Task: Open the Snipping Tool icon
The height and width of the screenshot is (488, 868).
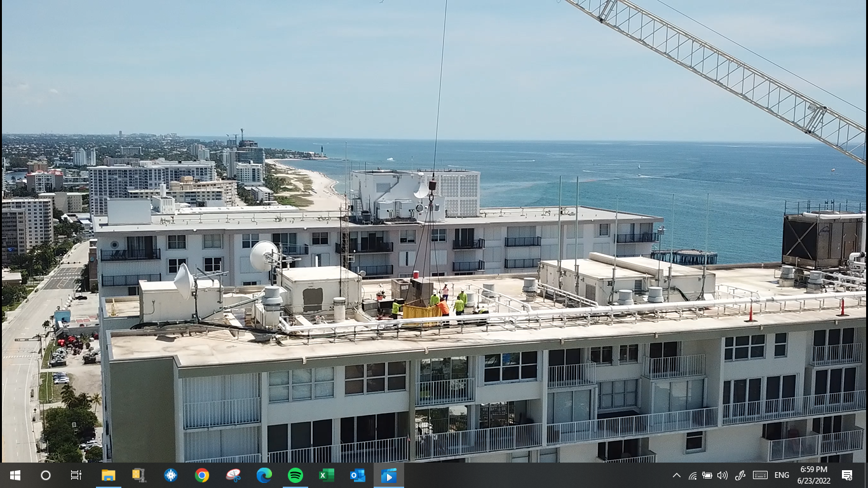Action: 233,475
